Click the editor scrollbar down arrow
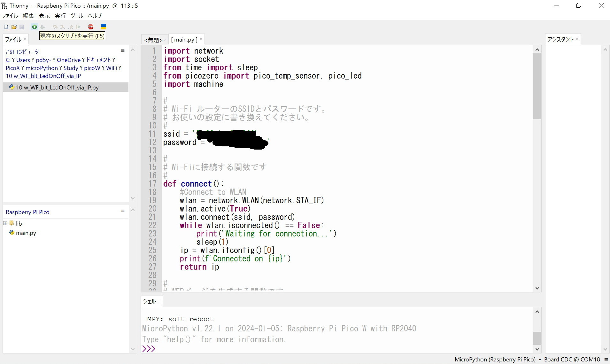Image resolution: width=610 pixels, height=364 pixels. (x=537, y=288)
